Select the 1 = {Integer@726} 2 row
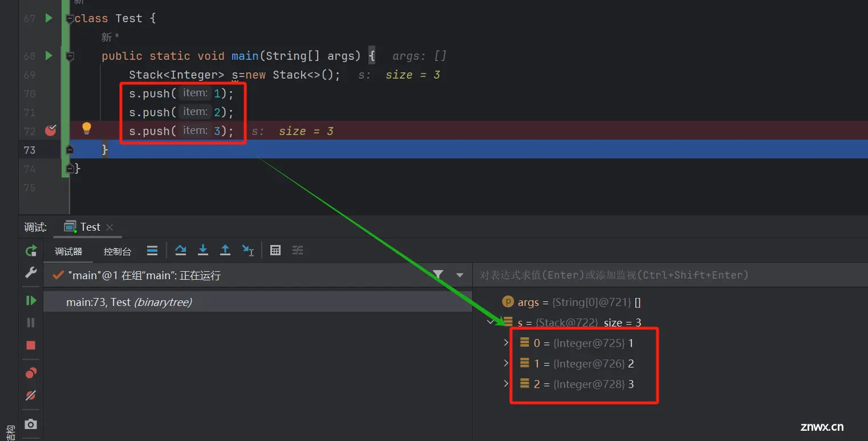This screenshot has width=868, height=441. click(577, 364)
